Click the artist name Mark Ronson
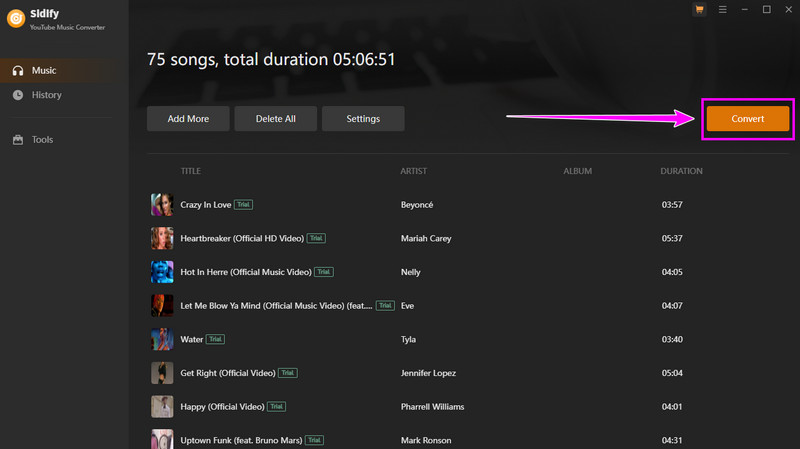 426,440
